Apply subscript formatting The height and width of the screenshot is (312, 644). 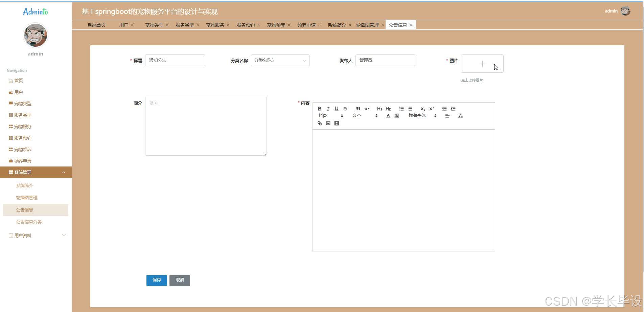pyautogui.click(x=423, y=109)
